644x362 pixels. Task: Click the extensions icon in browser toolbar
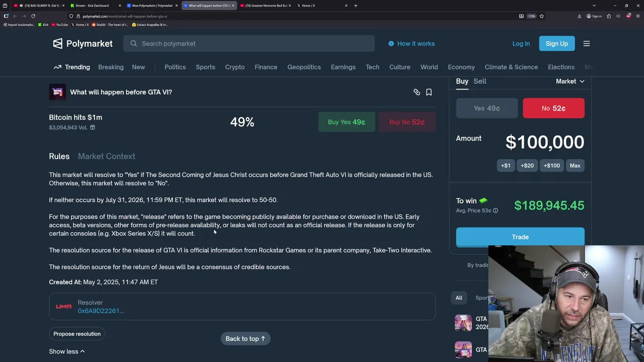tap(609, 16)
